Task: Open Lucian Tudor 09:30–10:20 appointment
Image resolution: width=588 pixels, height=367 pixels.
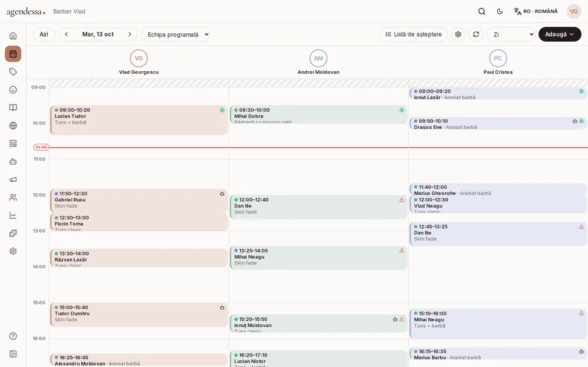Action: tap(139, 120)
